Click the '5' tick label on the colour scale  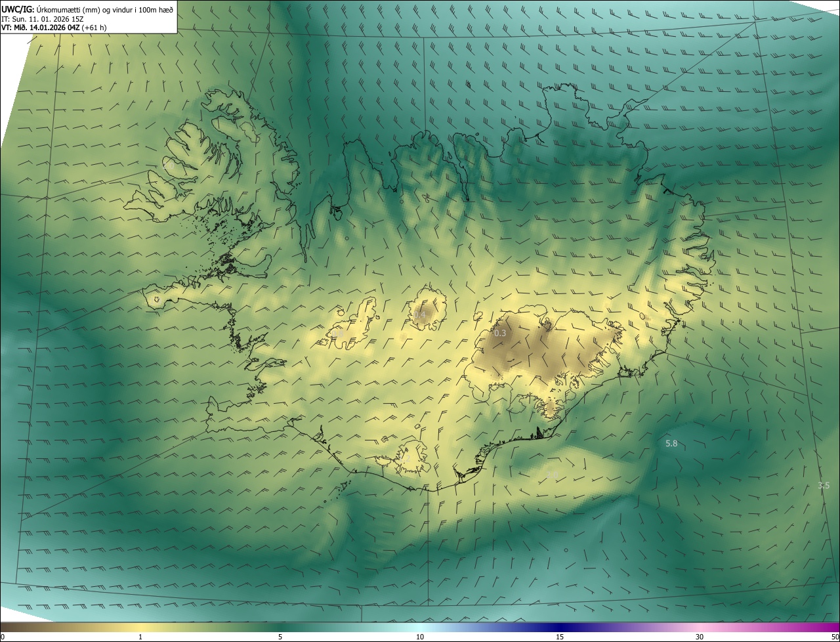tap(280, 637)
